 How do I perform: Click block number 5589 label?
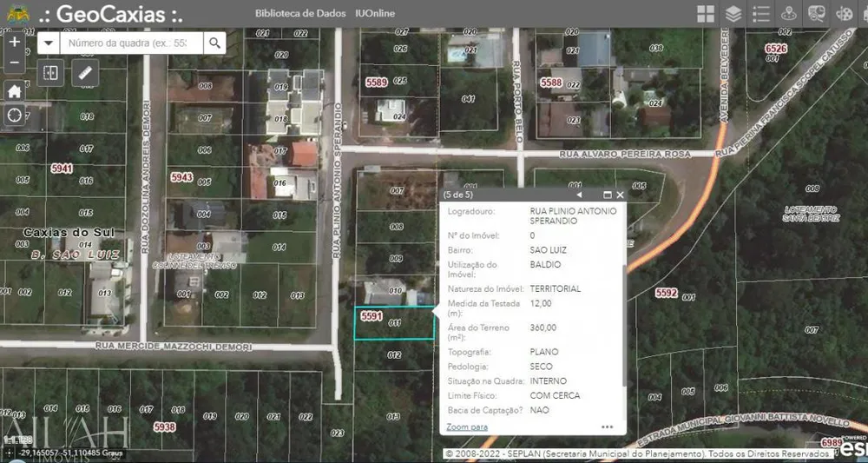tap(377, 83)
